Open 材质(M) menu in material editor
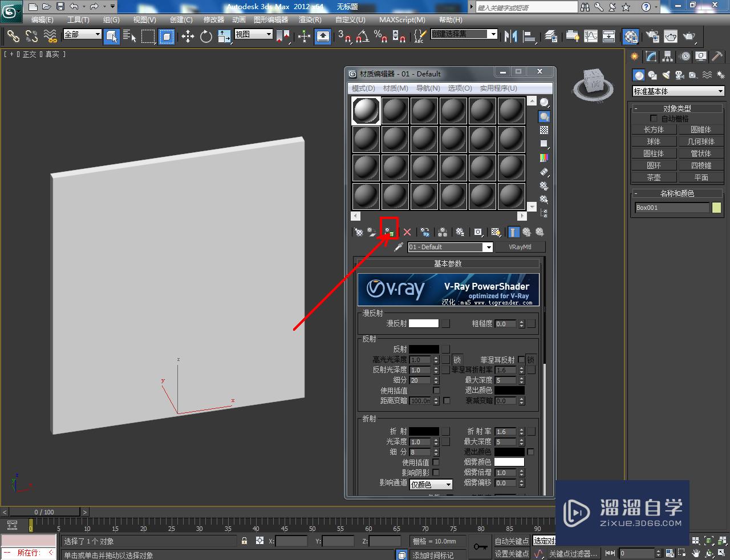 tap(395, 88)
